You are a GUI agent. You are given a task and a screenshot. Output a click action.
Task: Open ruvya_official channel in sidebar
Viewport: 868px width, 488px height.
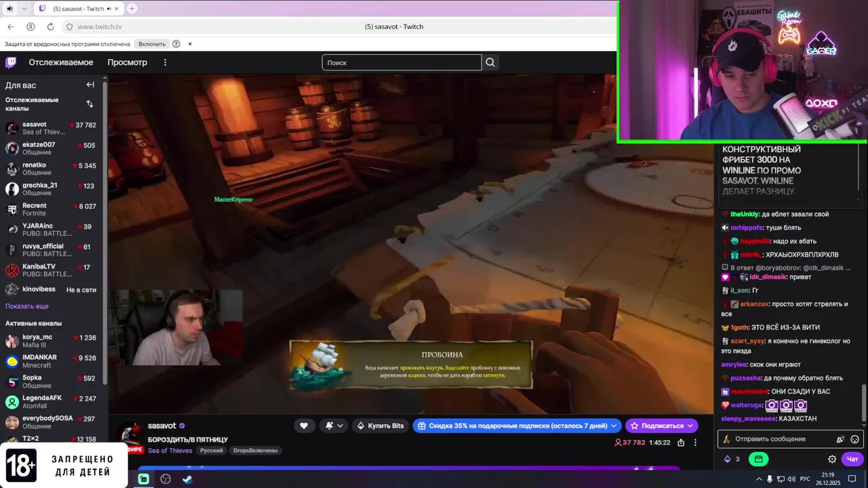[x=52, y=250]
